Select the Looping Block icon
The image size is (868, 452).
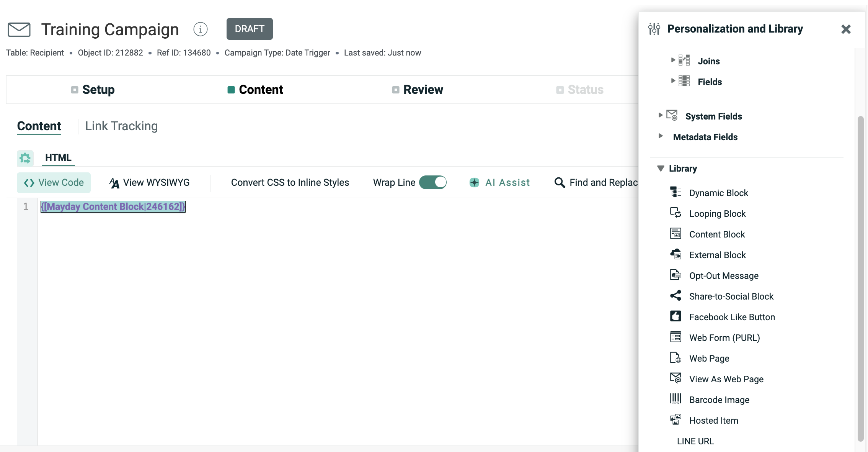click(x=675, y=213)
